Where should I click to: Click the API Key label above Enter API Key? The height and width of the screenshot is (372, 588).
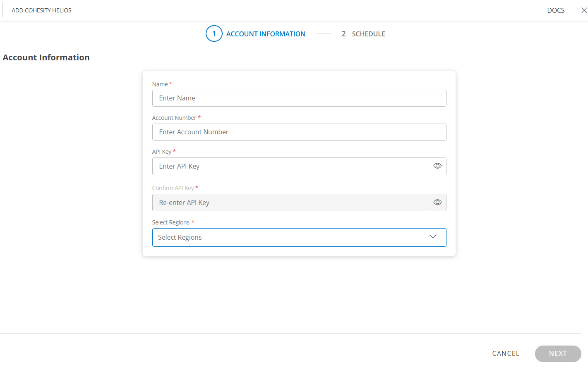162,152
